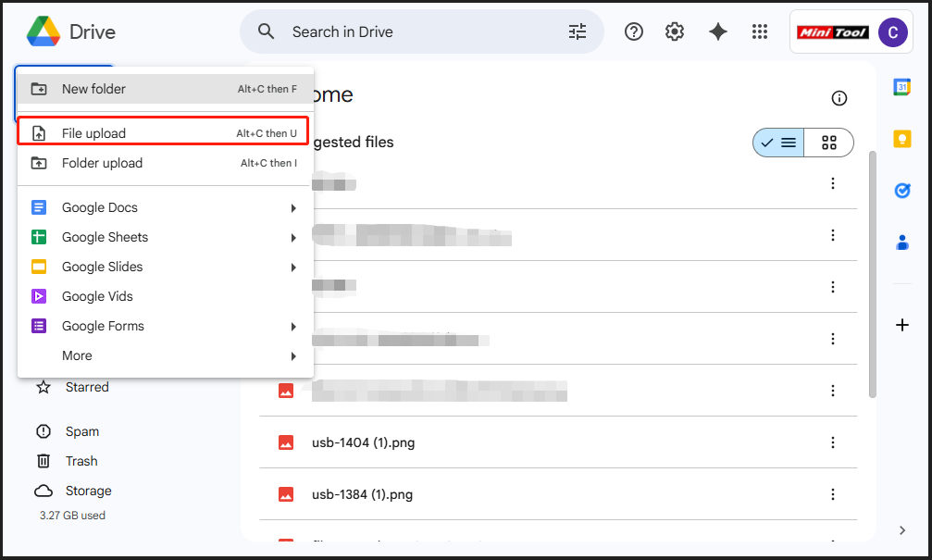
Task: Switch files view to grid layout
Action: pyautogui.click(x=828, y=143)
